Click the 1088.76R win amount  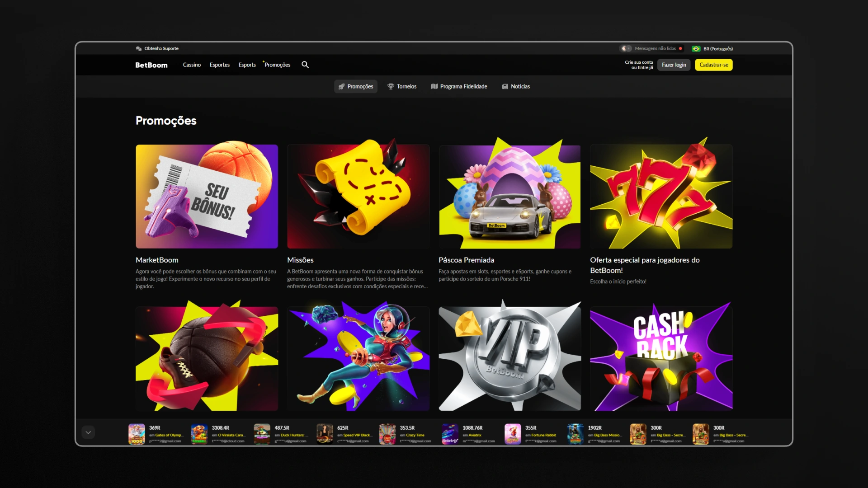pos(472,428)
